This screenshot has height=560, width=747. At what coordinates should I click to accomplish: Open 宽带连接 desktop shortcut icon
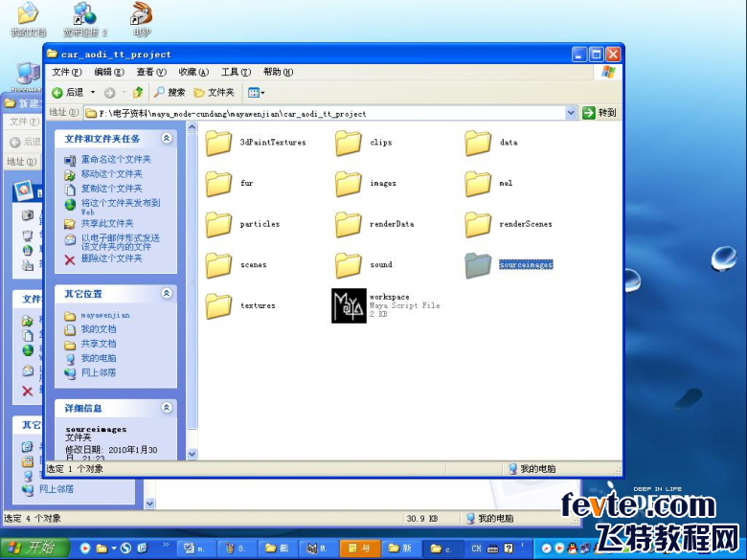tap(85, 19)
